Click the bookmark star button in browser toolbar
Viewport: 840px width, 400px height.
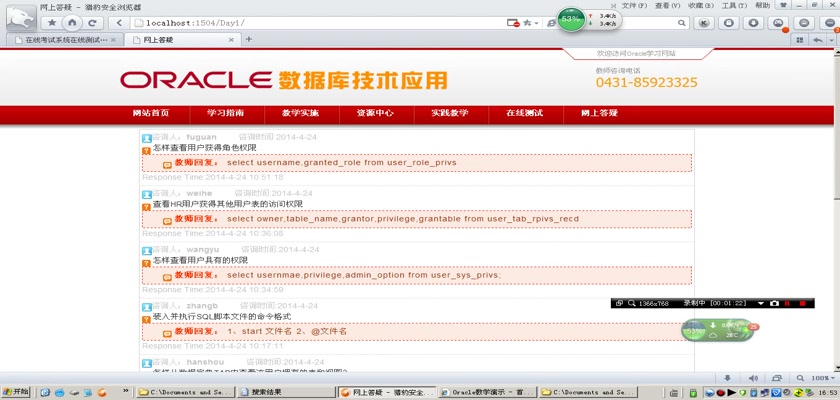click(52, 23)
